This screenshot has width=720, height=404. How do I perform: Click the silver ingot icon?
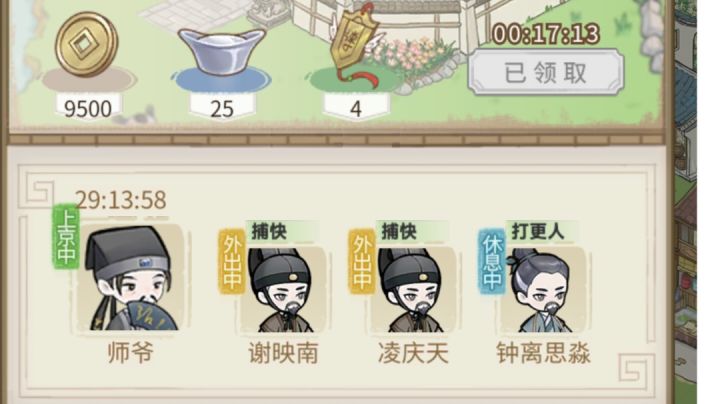221,51
